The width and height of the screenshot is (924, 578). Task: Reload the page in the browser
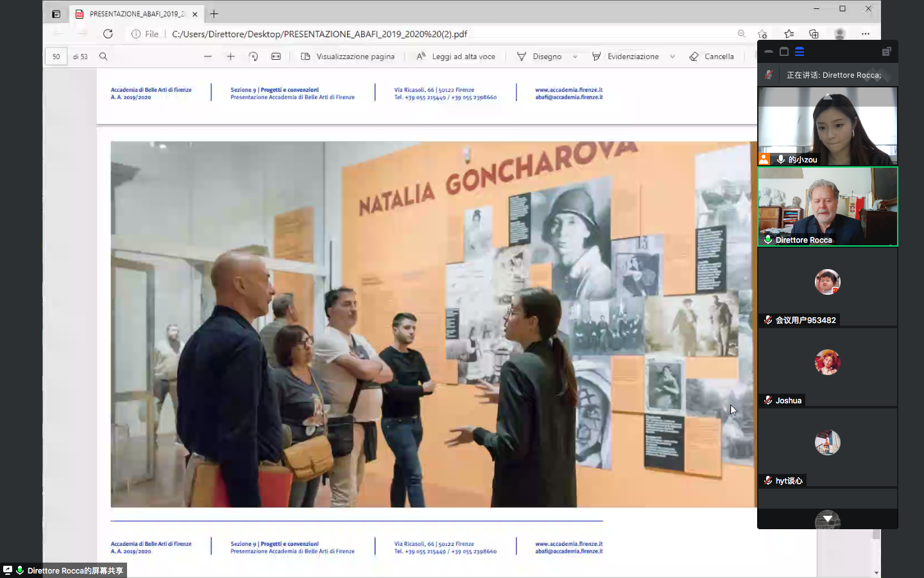(108, 34)
